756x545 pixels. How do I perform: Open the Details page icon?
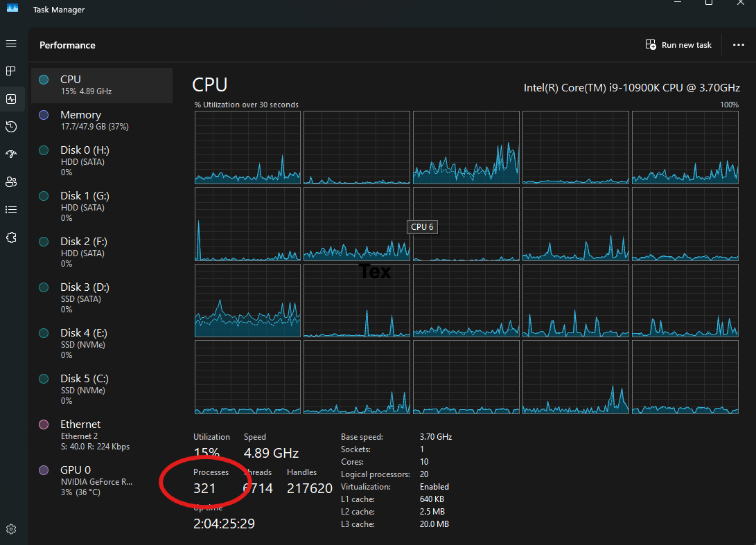point(11,209)
